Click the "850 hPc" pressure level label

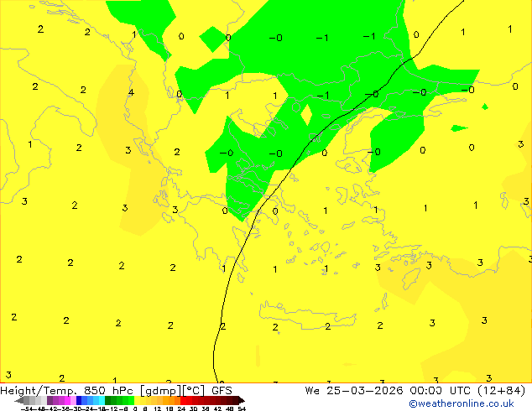[x=108, y=391]
